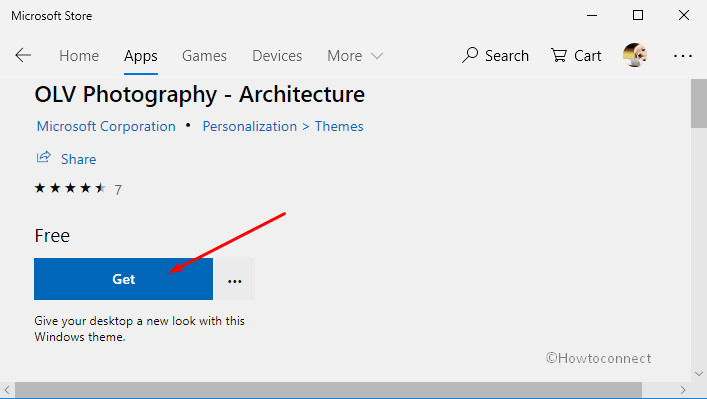707x399 pixels.
Task: Click the vertical scrollbar down arrow
Action: click(698, 374)
